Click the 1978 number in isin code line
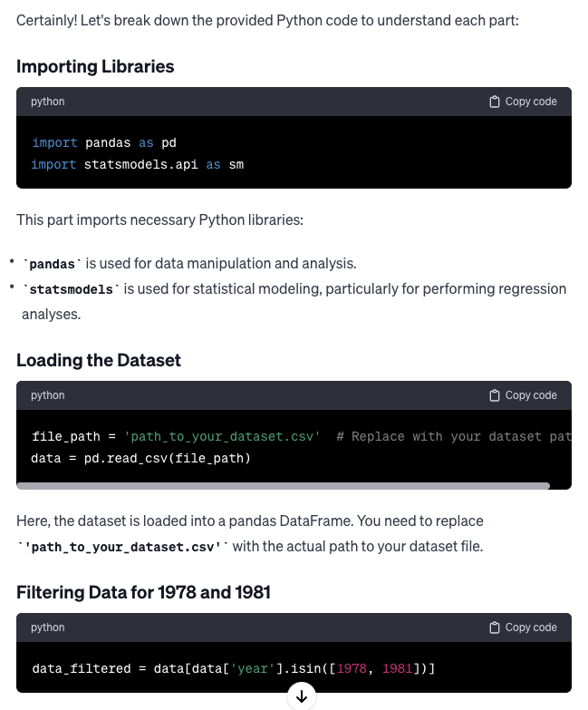This screenshot has width=588, height=710. (352, 669)
